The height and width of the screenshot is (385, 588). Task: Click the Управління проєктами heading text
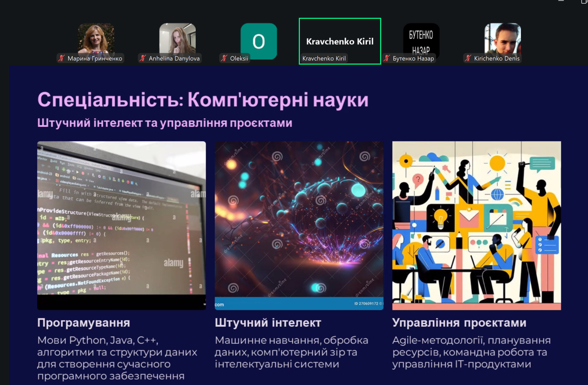(459, 322)
